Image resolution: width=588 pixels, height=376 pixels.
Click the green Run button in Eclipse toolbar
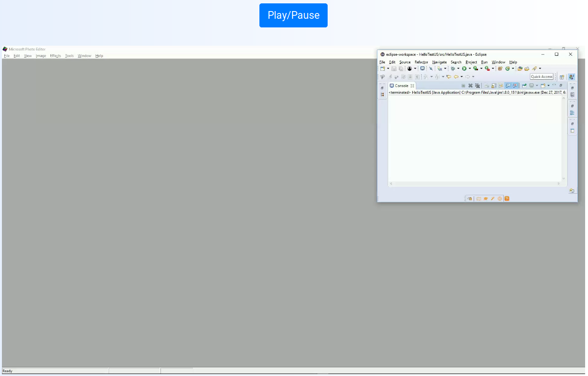coord(465,69)
